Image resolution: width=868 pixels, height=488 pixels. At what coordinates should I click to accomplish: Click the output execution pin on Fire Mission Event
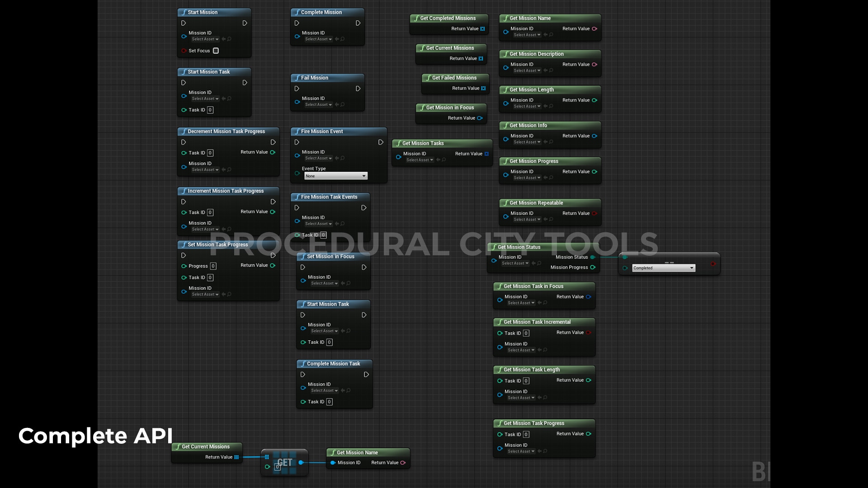[x=381, y=142]
